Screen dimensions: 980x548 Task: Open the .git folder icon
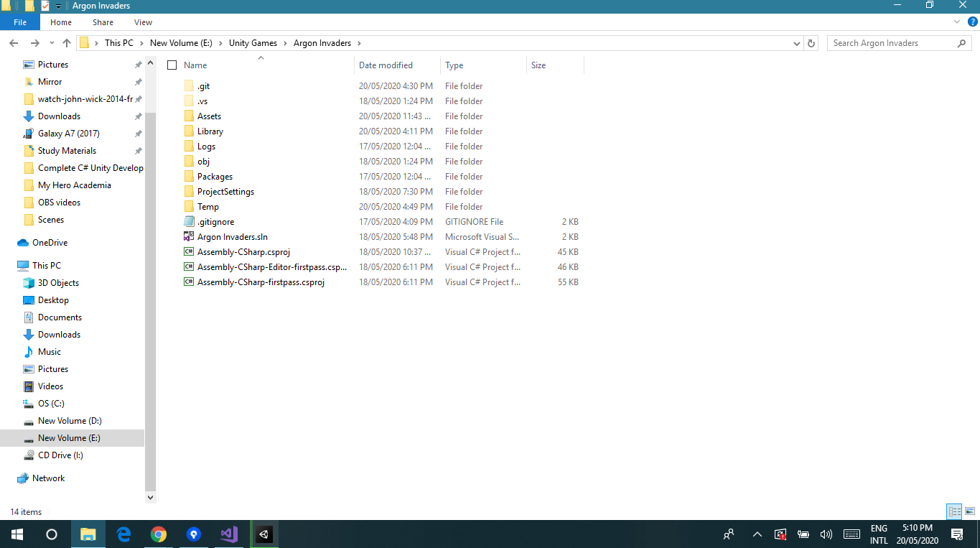pyautogui.click(x=189, y=86)
